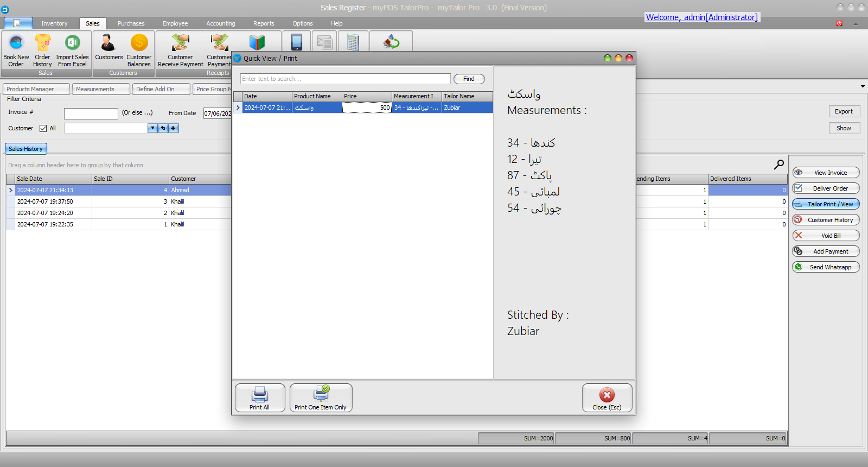
Task: Open the Inventory ribbon tab
Action: pyautogui.click(x=54, y=23)
